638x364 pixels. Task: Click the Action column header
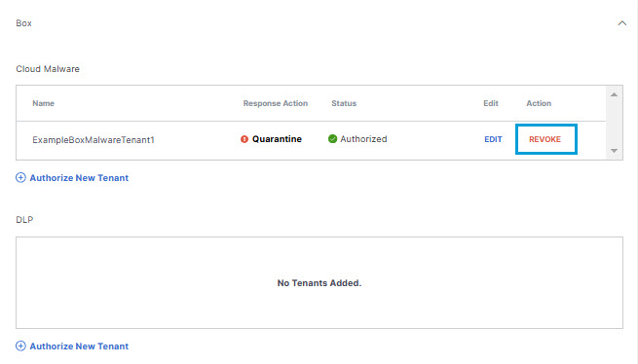tap(539, 103)
